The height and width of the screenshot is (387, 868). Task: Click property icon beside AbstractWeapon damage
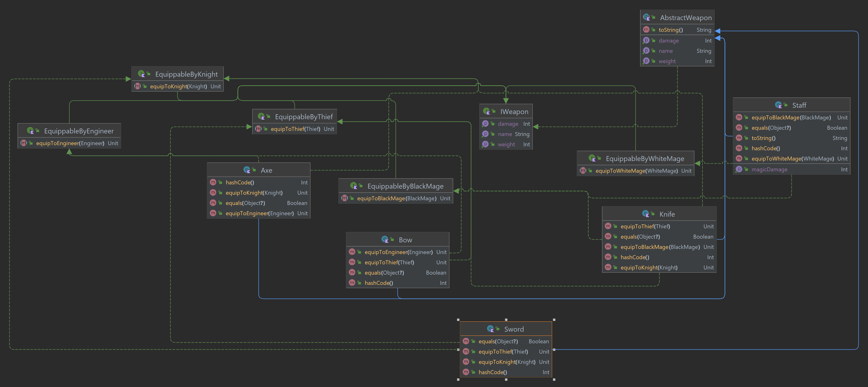pos(646,40)
